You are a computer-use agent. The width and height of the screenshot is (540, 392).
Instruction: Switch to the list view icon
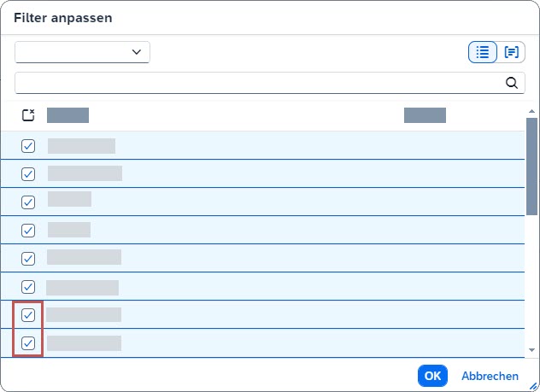tap(483, 52)
